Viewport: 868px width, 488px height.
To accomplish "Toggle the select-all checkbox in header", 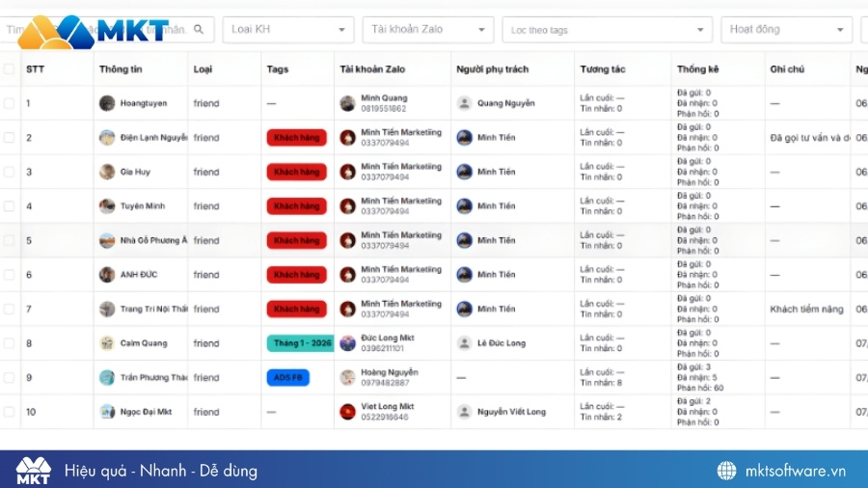I will [9, 69].
